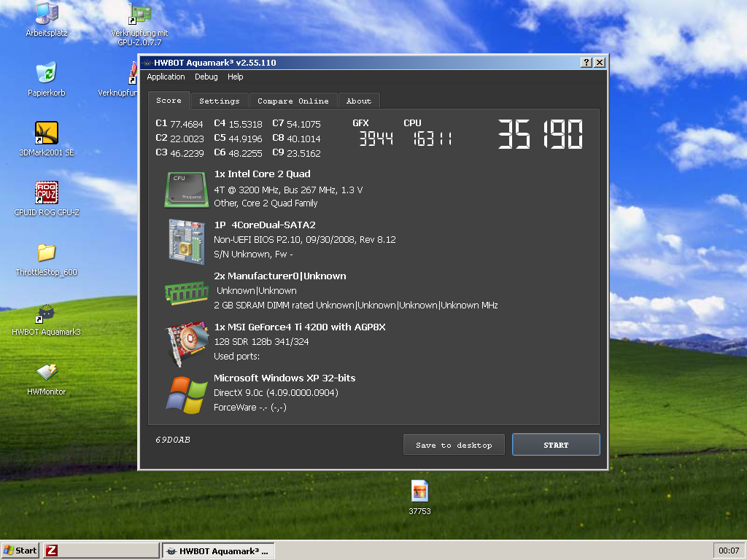Open the GPU-Z 0.7.7 shortcut
The height and width of the screenshot is (560, 747).
(139, 24)
